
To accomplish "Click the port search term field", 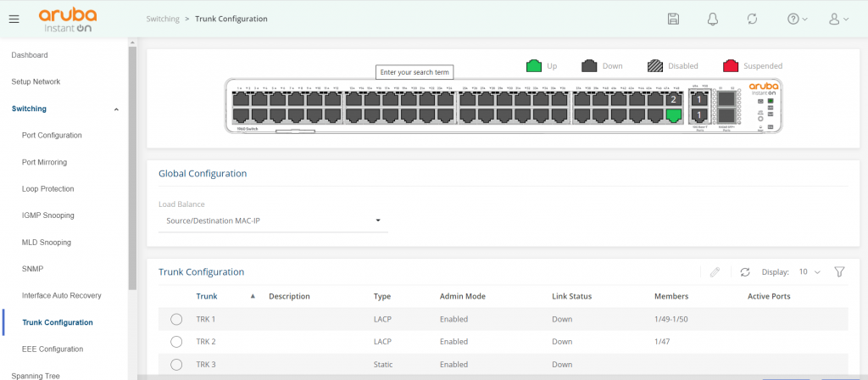I will pos(415,73).
